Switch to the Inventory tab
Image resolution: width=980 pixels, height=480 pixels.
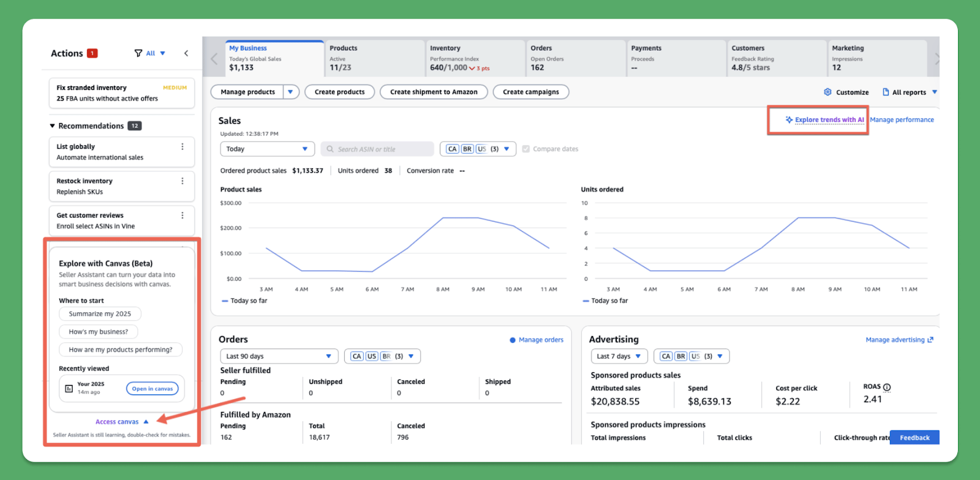(x=475, y=58)
